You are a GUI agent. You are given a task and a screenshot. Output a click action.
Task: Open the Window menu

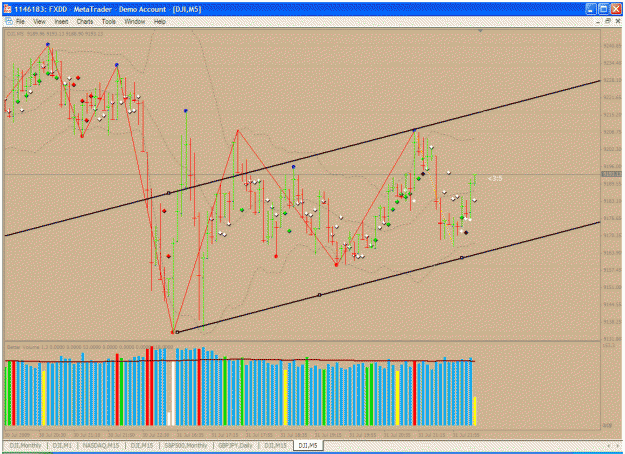tap(134, 22)
